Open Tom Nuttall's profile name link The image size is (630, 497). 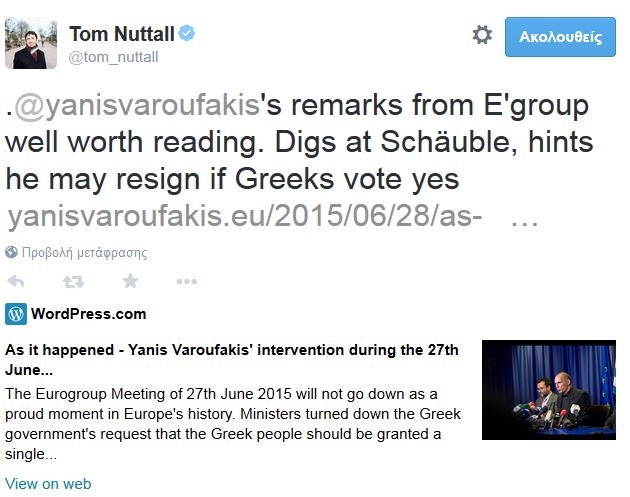(x=122, y=35)
